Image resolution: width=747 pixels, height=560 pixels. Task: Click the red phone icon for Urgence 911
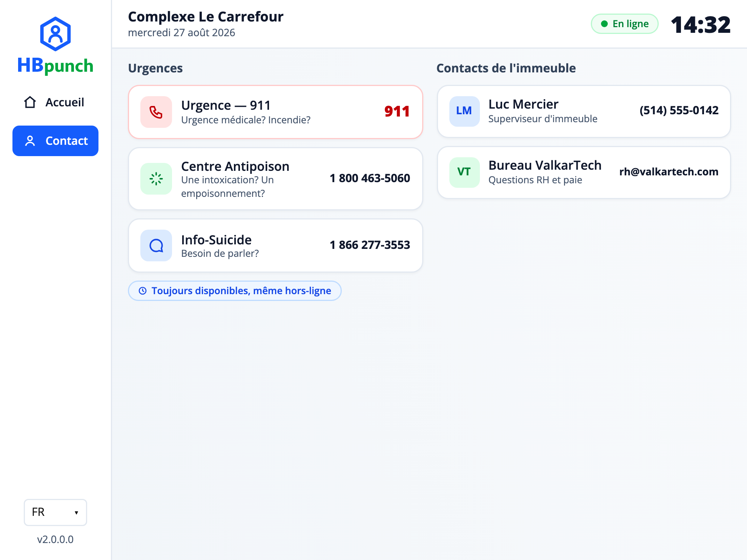tap(156, 112)
